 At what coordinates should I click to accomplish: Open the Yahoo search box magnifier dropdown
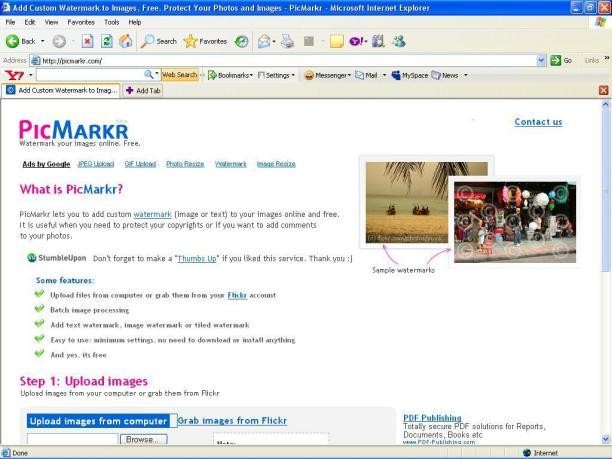tap(157, 73)
